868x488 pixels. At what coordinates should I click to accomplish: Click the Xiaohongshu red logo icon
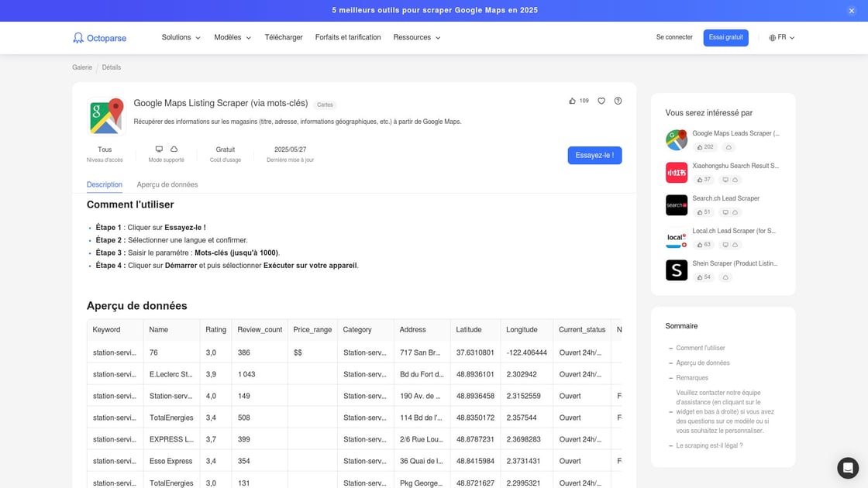(677, 173)
